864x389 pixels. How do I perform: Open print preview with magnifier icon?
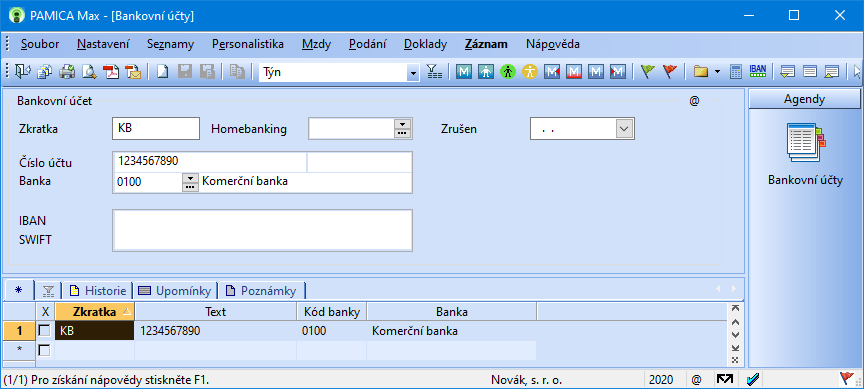[89, 72]
